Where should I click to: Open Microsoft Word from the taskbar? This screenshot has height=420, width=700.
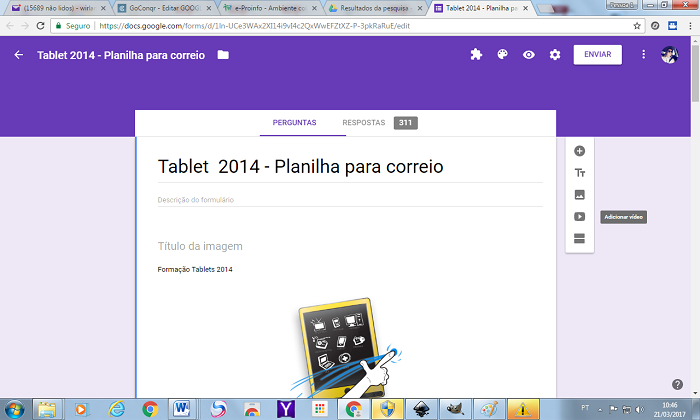(x=183, y=408)
